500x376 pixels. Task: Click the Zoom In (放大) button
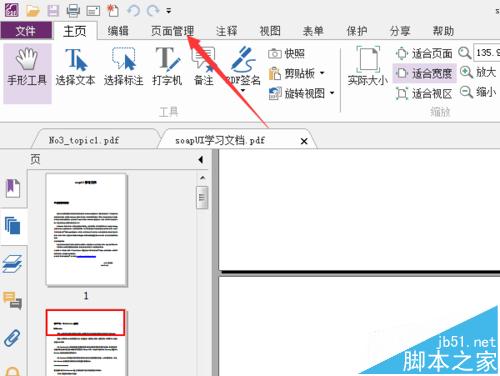(478, 72)
